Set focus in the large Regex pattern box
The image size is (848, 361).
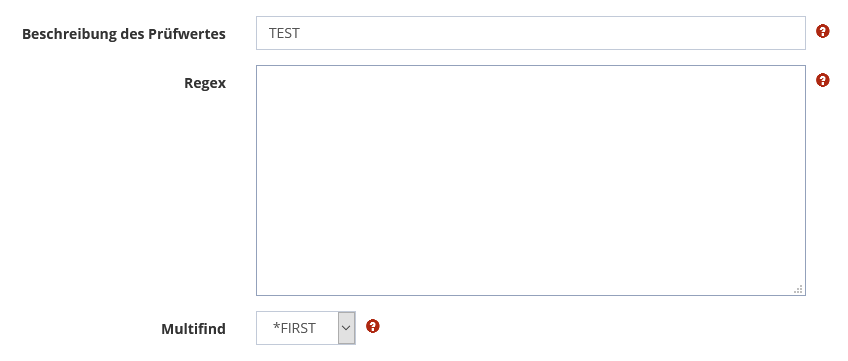(x=531, y=180)
